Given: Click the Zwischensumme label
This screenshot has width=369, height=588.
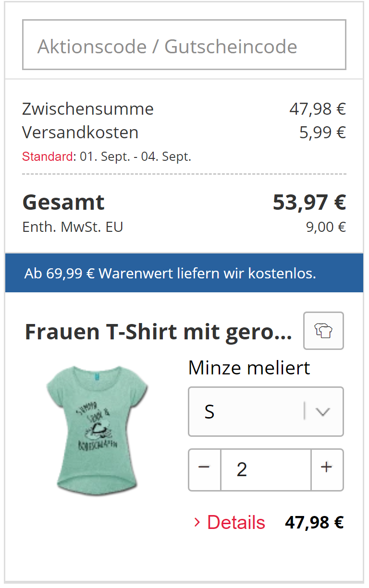Looking at the screenshot, I should click(88, 109).
